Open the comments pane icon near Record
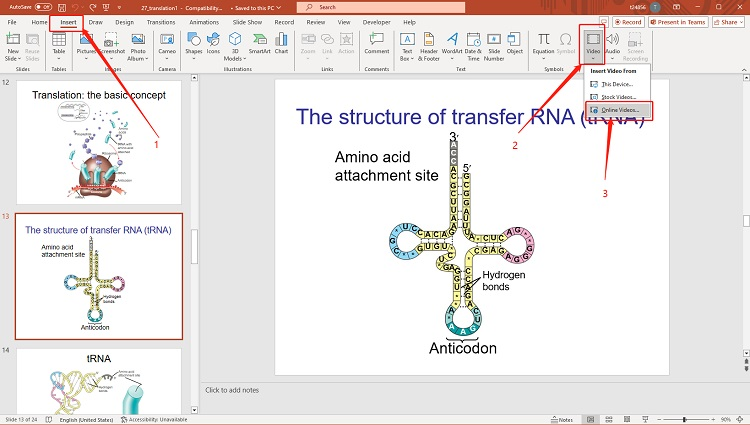 604,22
